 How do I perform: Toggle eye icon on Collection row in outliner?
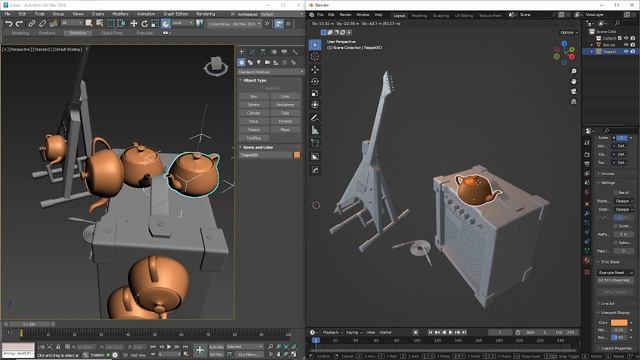tap(626, 38)
